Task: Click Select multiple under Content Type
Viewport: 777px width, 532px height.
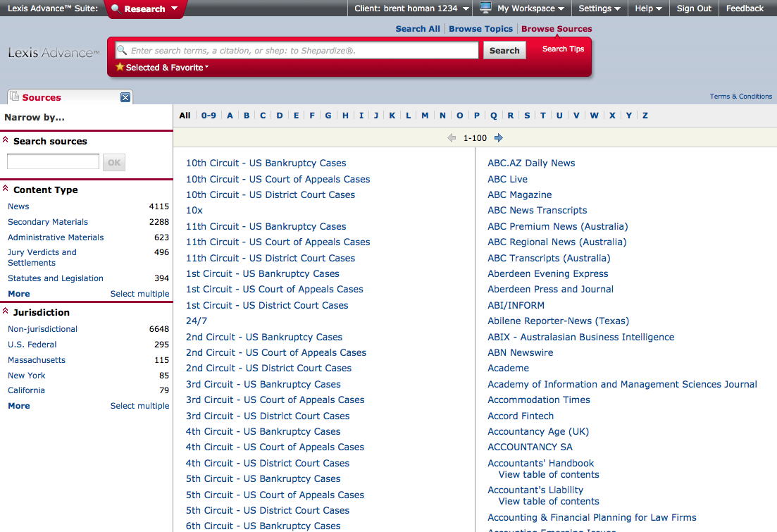Action: point(139,294)
